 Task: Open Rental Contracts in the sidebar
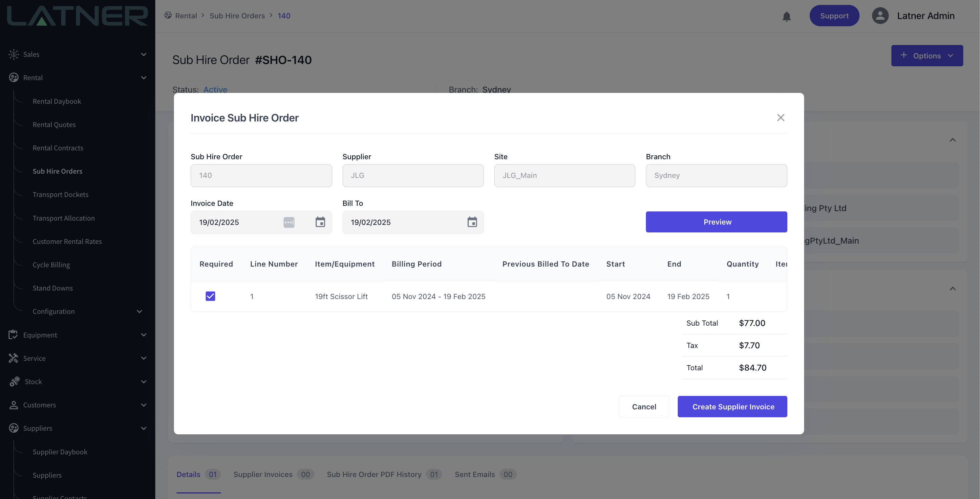coord(58,148)
